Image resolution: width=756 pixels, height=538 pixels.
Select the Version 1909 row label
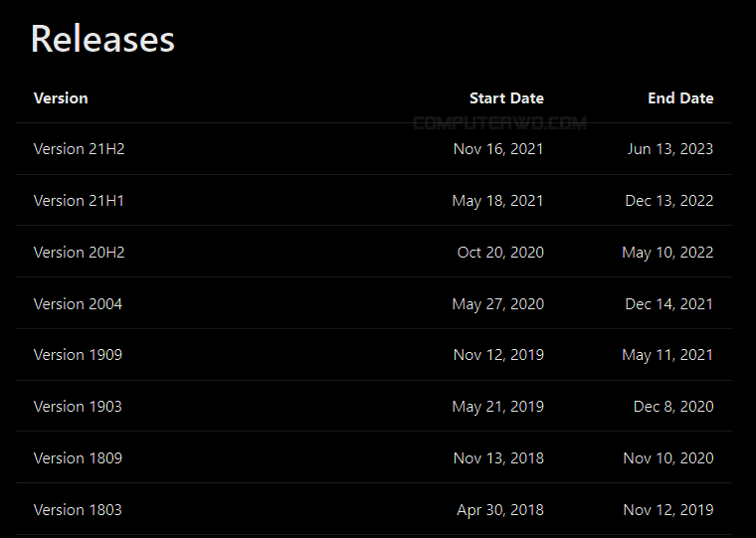pos(78,355)
